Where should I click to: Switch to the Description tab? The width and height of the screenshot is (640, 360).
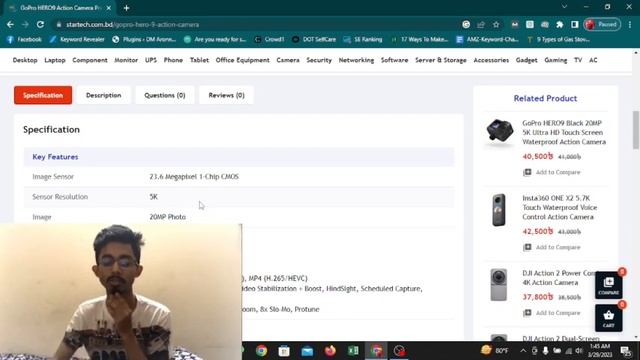[x=104, y=95]
